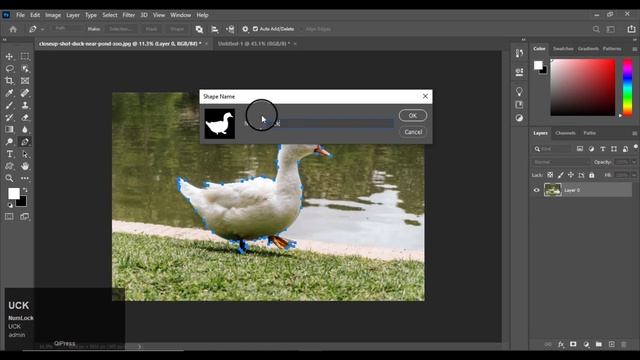Open path alignment options
The width and height of the screenshot is (640, 360).
tap(215, 29)
